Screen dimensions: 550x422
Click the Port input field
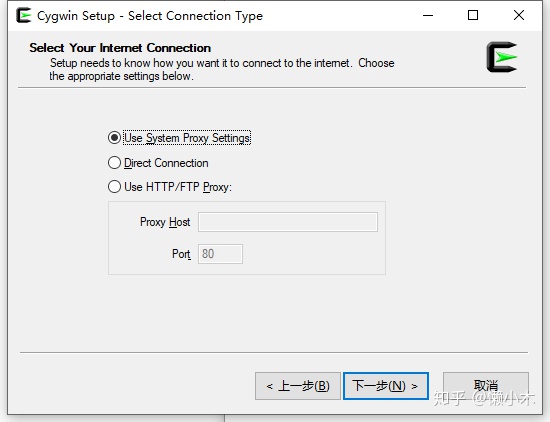pos(220,254)
